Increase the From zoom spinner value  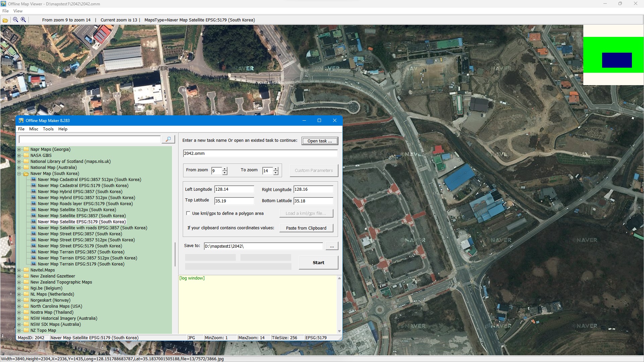click(225, 169)
